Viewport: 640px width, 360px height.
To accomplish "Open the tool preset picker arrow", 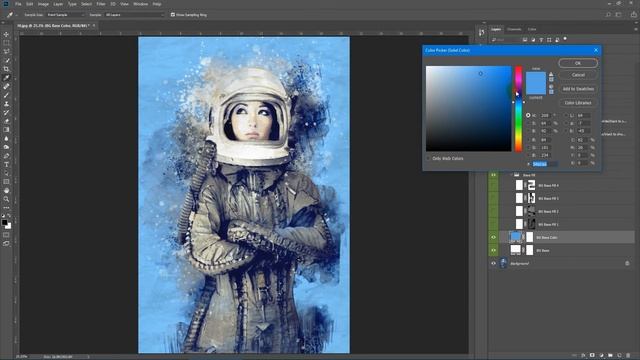I will pos(17,15).
